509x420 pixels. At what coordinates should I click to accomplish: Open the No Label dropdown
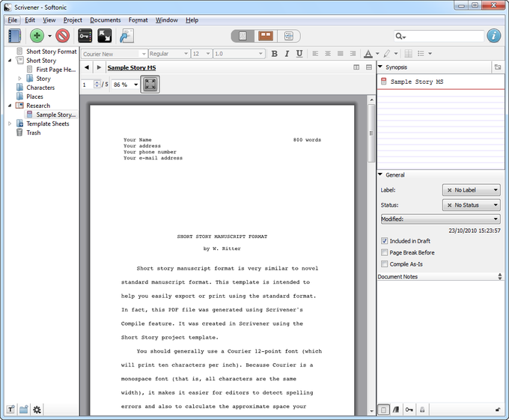(472, 190)
